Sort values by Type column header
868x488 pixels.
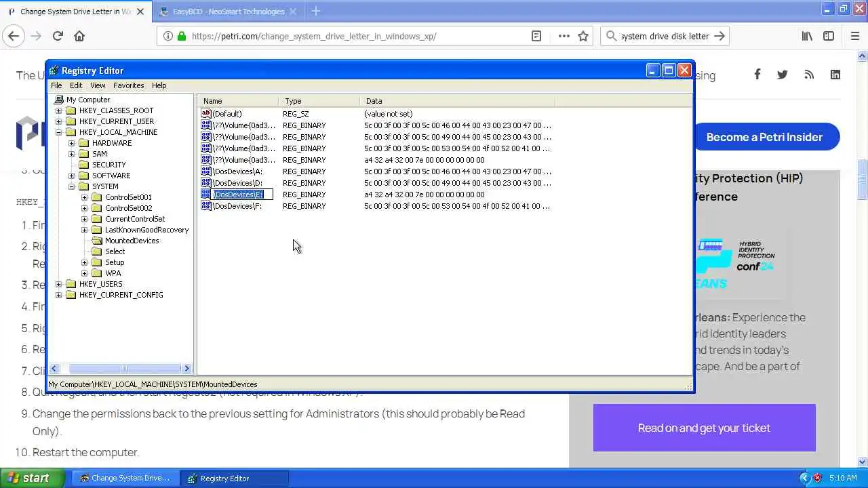tap(319, 101)
